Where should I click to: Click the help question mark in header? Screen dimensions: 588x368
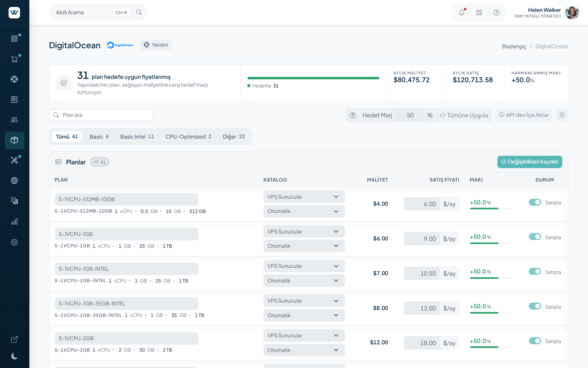point(496,12)
